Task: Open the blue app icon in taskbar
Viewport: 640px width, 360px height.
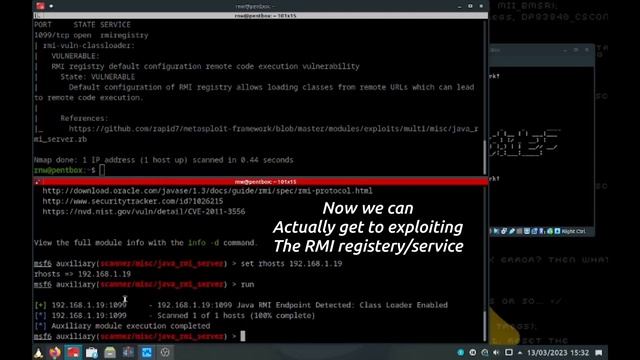Action: pyautogui.click(x=147, y=353)
